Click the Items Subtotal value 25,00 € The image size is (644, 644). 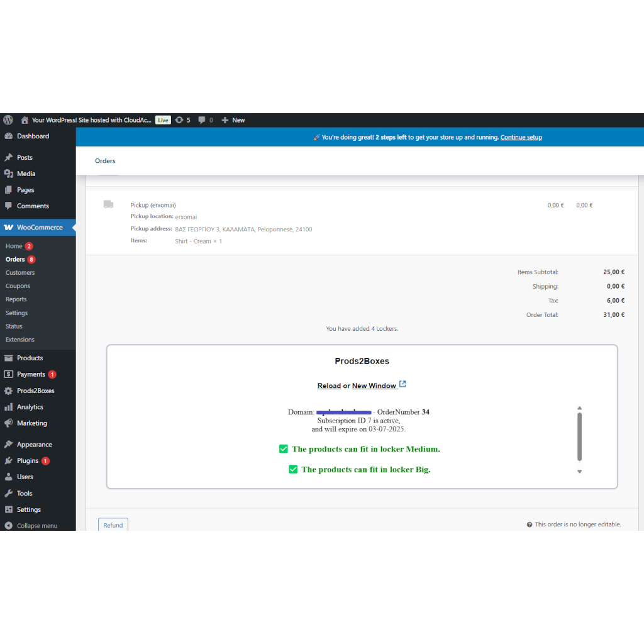(x=614, y=272)
